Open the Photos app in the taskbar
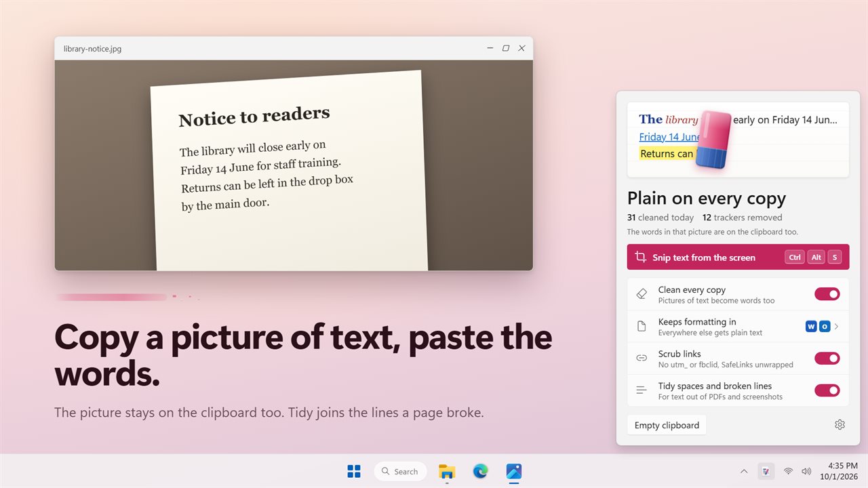 point(513,471)
